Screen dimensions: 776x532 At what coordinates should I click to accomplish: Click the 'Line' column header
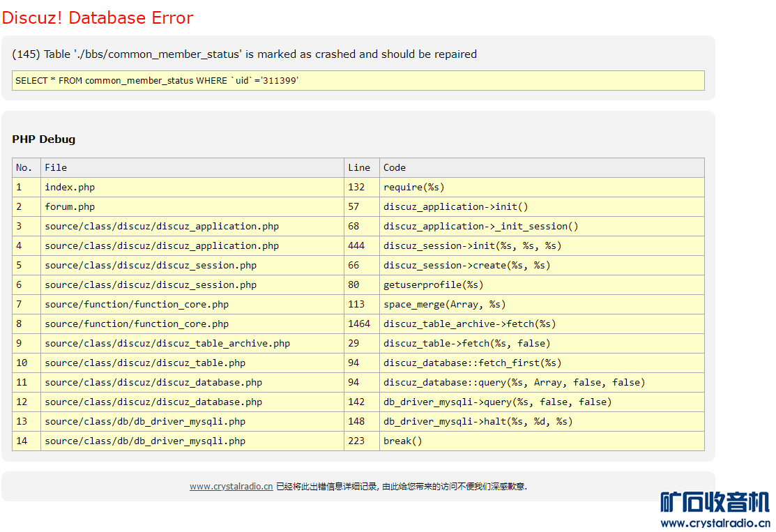coord(362,168)
